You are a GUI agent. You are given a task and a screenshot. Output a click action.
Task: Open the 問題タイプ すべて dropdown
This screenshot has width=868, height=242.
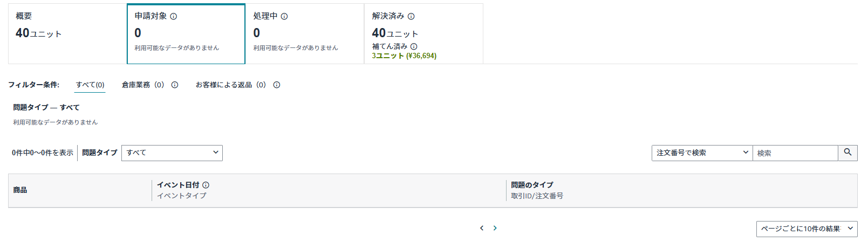pyautogui.click(x=172, y=153)
